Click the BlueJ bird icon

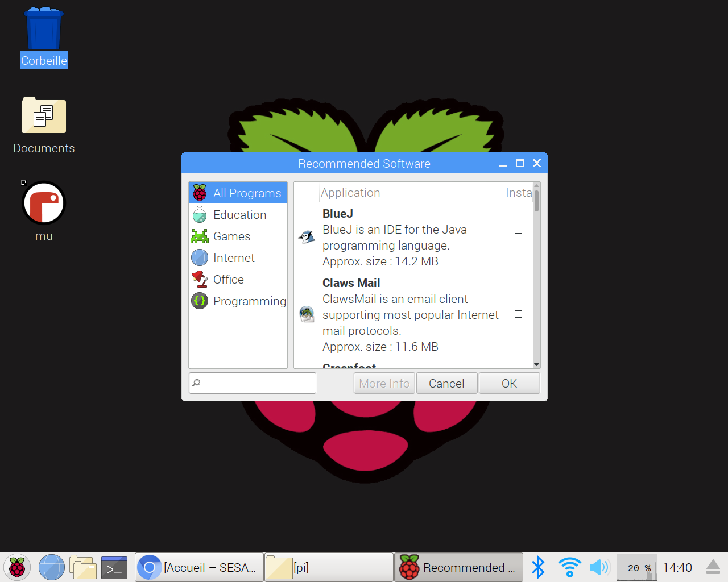pos(307,237)
